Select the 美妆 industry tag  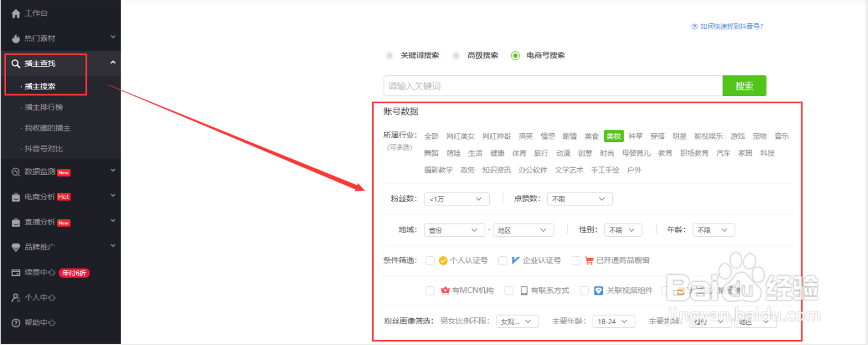(x=613, y=136)
